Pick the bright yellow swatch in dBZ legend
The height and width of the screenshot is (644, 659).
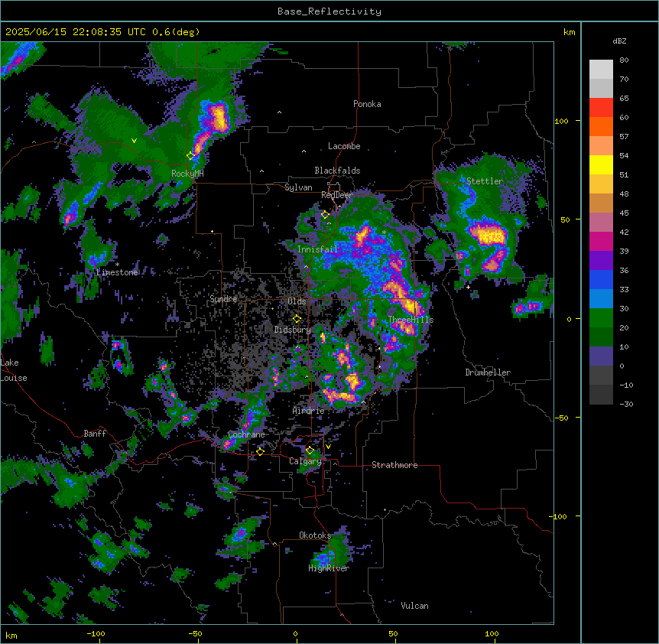[601, 164]
